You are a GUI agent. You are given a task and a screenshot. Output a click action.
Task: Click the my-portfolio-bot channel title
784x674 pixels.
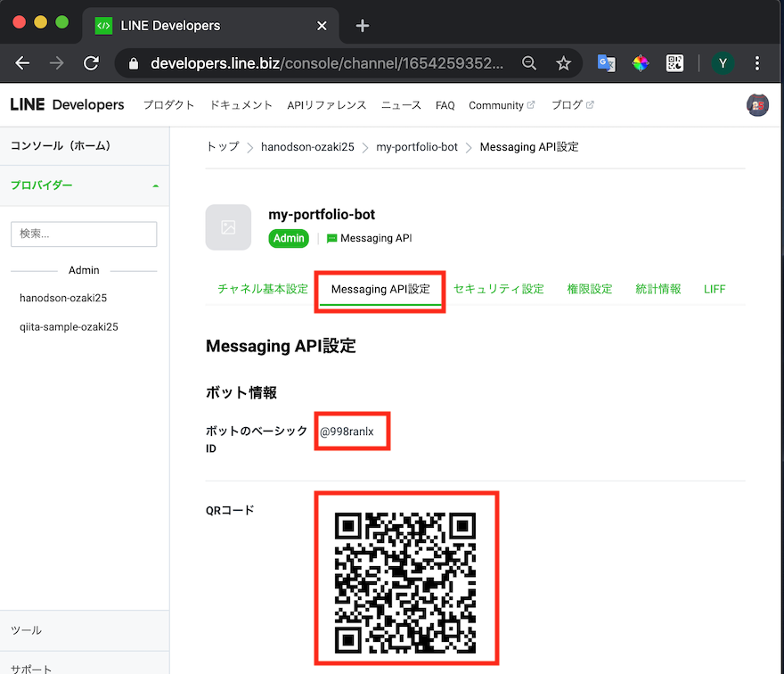(322, 214)
